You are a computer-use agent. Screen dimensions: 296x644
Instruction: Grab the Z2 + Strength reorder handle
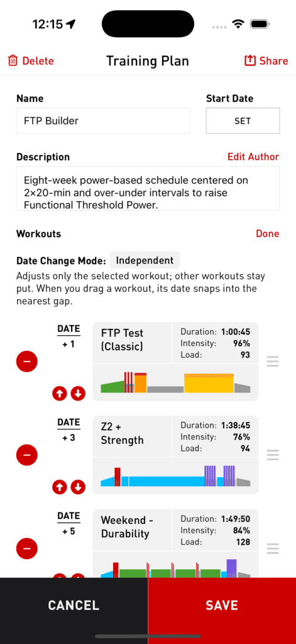(x=273, y=455)
